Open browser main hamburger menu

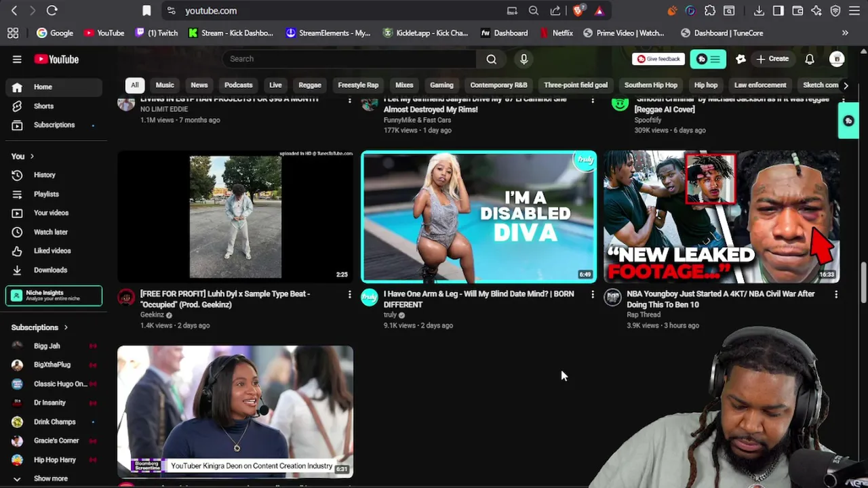click(x=854, y=10)
